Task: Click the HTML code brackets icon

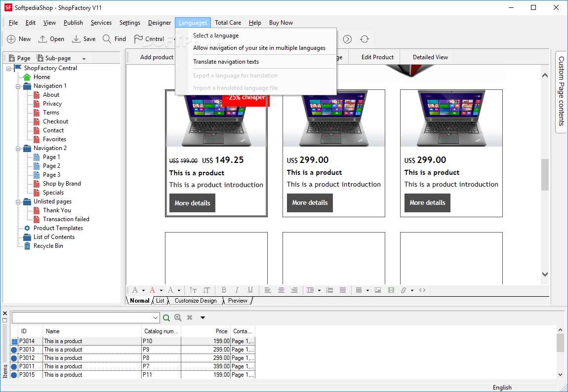Action: 422,290
